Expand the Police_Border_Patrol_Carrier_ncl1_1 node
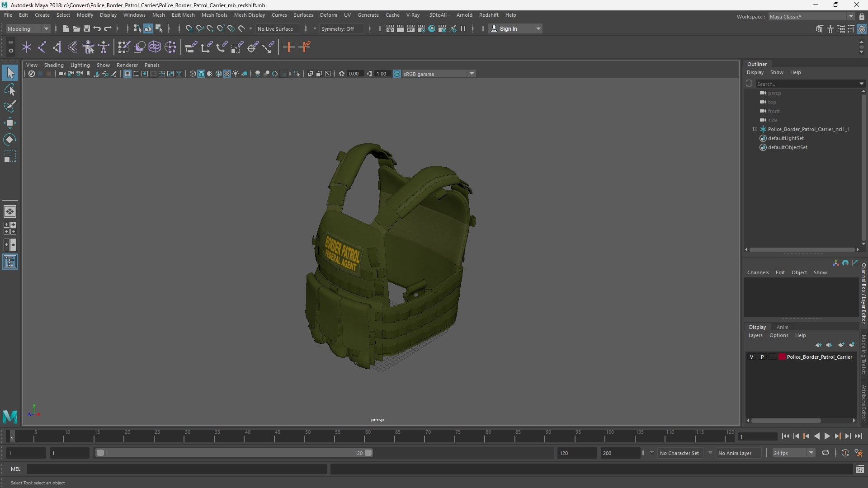This screenshot has height=488, width=868. click(755, 129)
